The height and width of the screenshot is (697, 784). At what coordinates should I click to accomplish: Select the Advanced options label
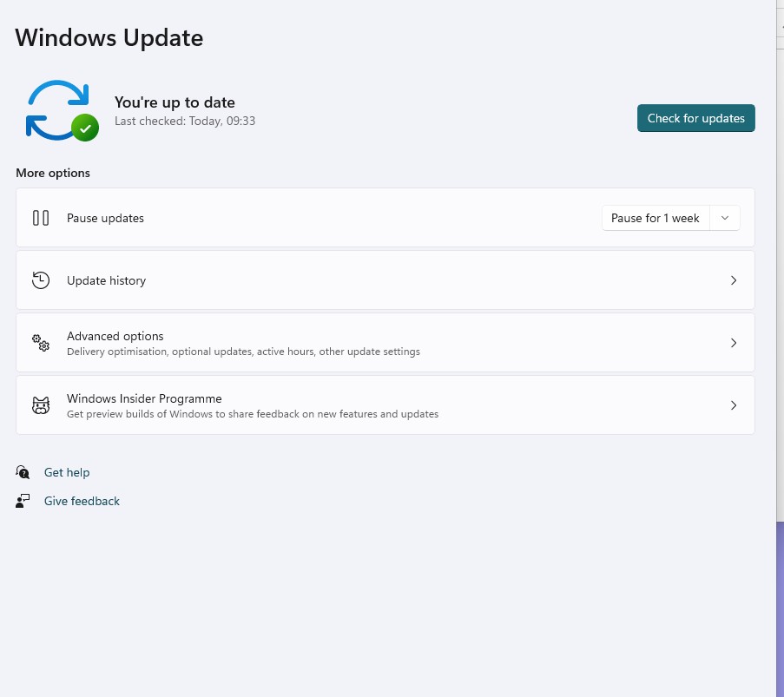(x=115, y=336)
